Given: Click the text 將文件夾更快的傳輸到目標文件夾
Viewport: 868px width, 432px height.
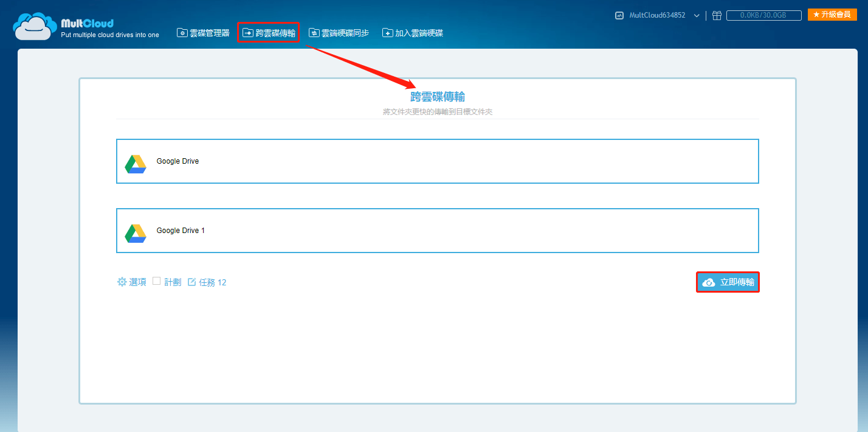Looking at the screenshot, I should coord(438,112).
